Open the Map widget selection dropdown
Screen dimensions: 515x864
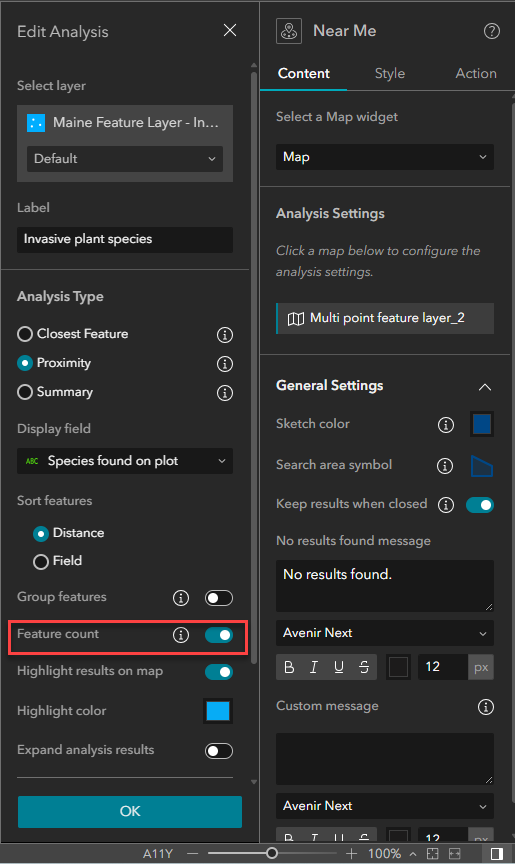pos(385,157)
